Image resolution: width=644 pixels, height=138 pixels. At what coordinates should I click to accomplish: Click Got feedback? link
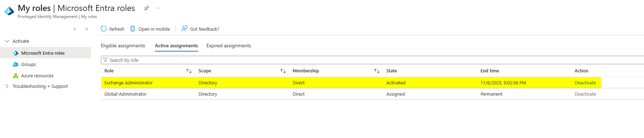205,29
